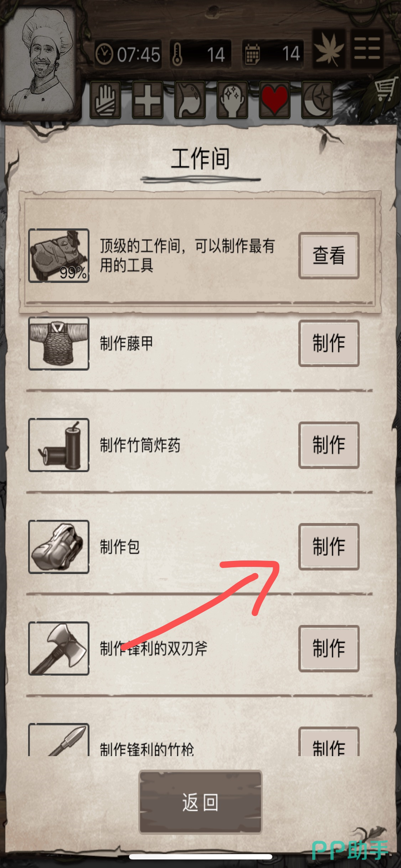This screenshot has width=401, height=868.
Task: Tap the clock time display 07:45
Action: click(x=128, y=55)
